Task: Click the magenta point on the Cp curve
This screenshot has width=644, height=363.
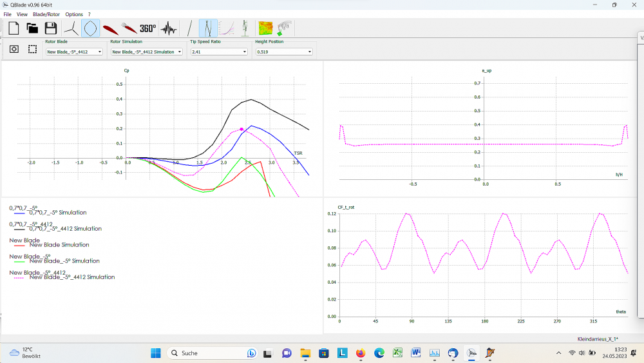Action: [241, 130]
